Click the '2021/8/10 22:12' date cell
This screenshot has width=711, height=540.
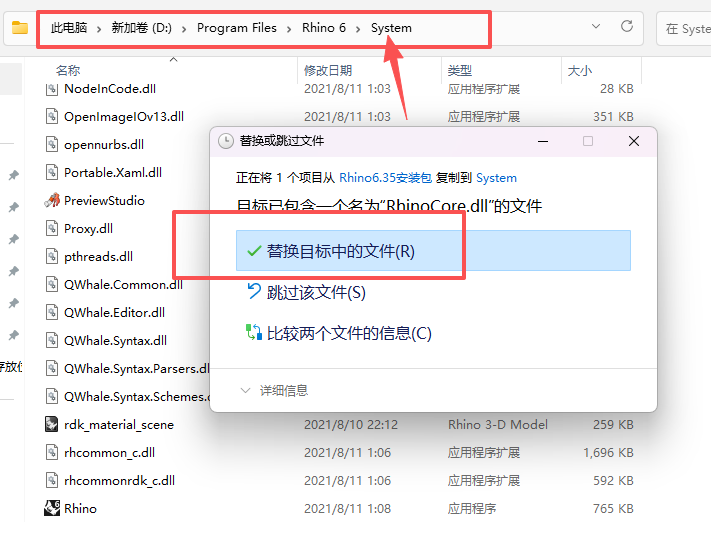pyautogui.click(x=351, y=424)
